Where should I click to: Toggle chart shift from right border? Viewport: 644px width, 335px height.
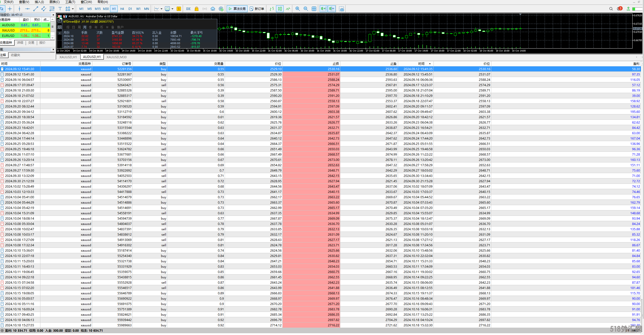click(332, 9)
